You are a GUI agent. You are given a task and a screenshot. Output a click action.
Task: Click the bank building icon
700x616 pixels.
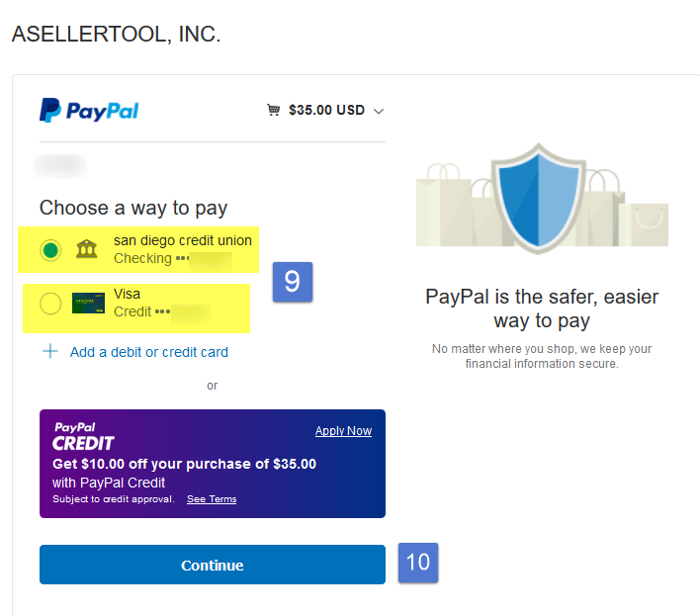point(86,249)
